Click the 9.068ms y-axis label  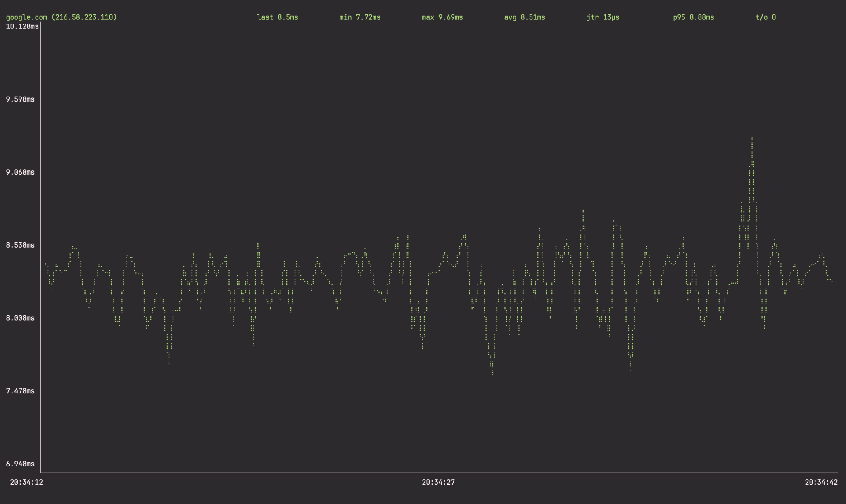[20, 172]
